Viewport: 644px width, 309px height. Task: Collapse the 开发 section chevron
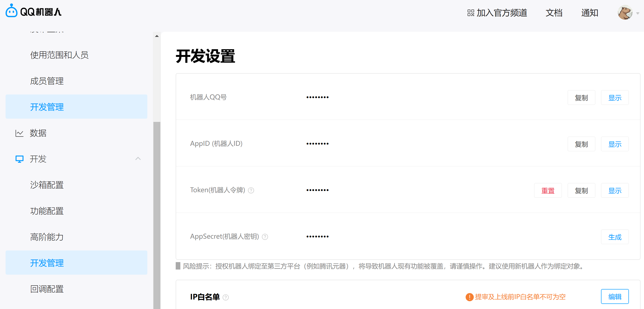(138, 159)
